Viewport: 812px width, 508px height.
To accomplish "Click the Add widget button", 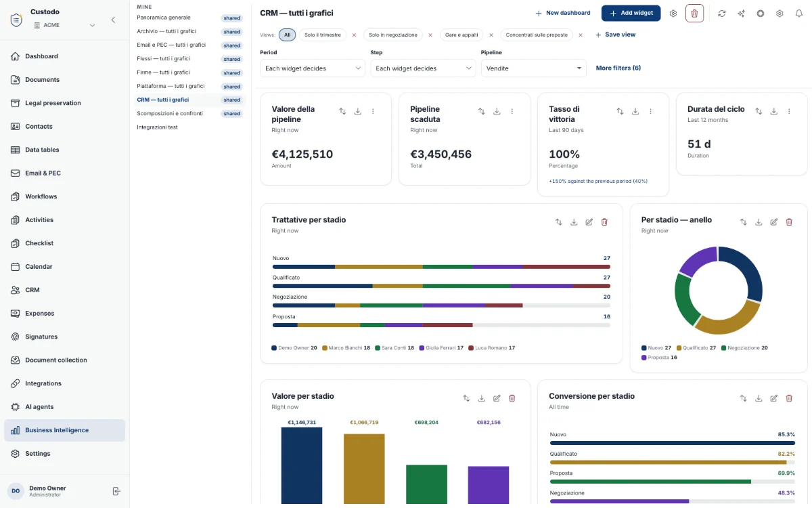I will tap(631, 13).
